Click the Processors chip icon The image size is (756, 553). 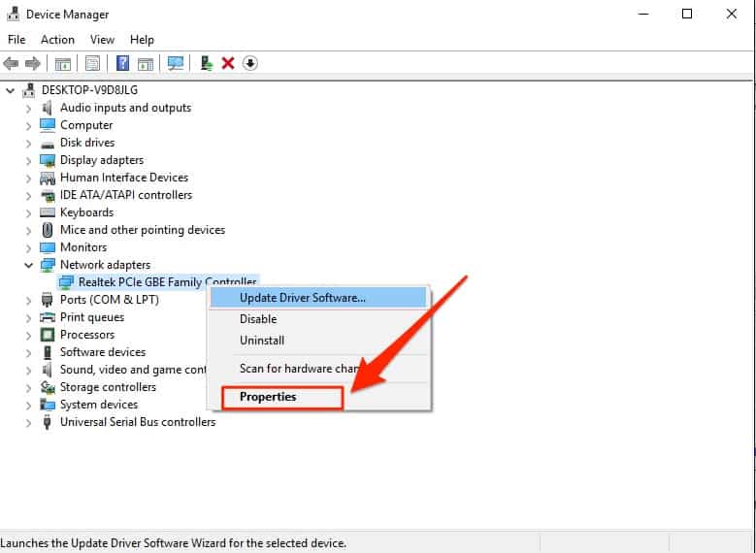[48, 335]
